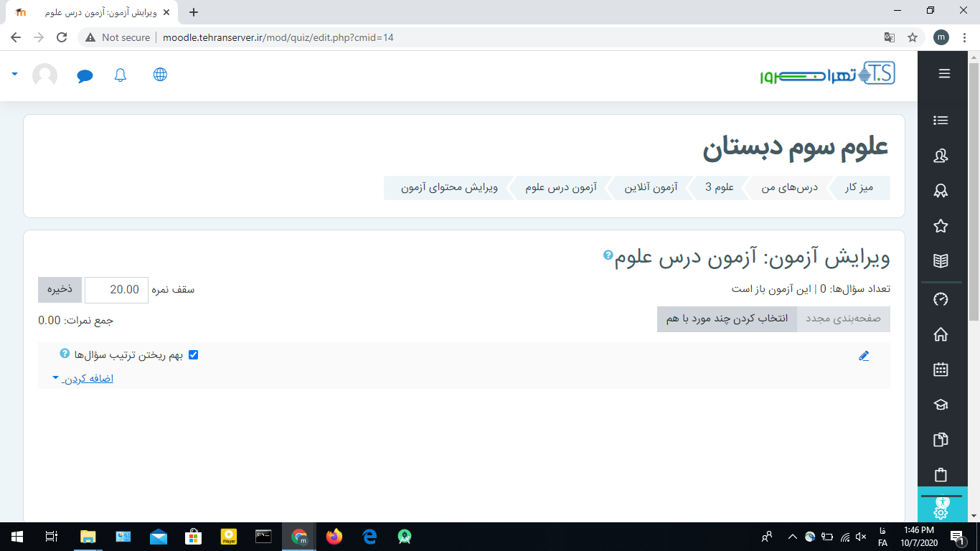Toggle the shuffle questions checkbox
This screenshot has width=980, height=551.
(193, 354)
